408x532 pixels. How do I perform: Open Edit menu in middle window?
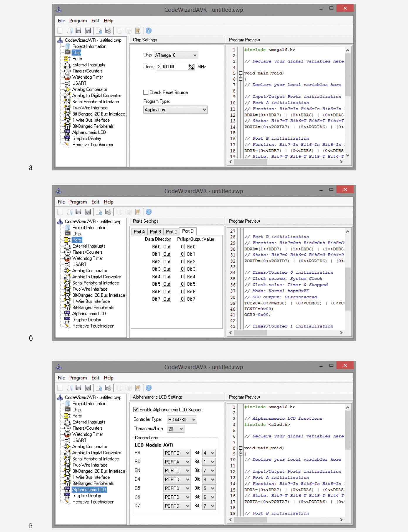(x=95, y=202)
